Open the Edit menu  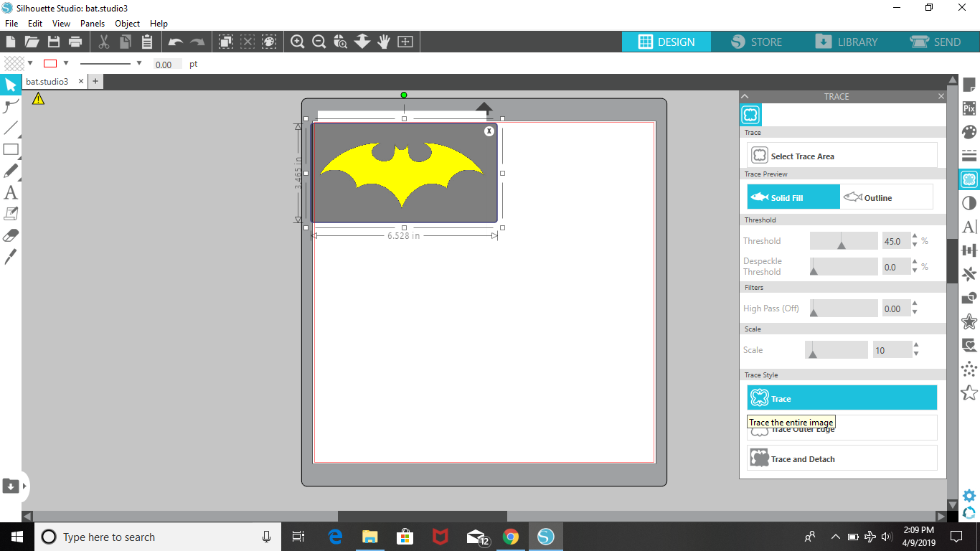coord(35,24)
